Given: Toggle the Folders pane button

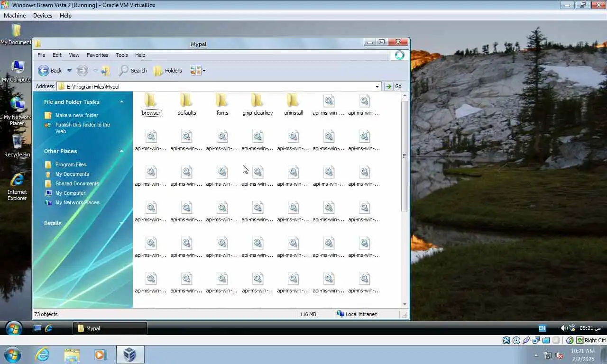Looking at the screenshot, I should 167,71.
